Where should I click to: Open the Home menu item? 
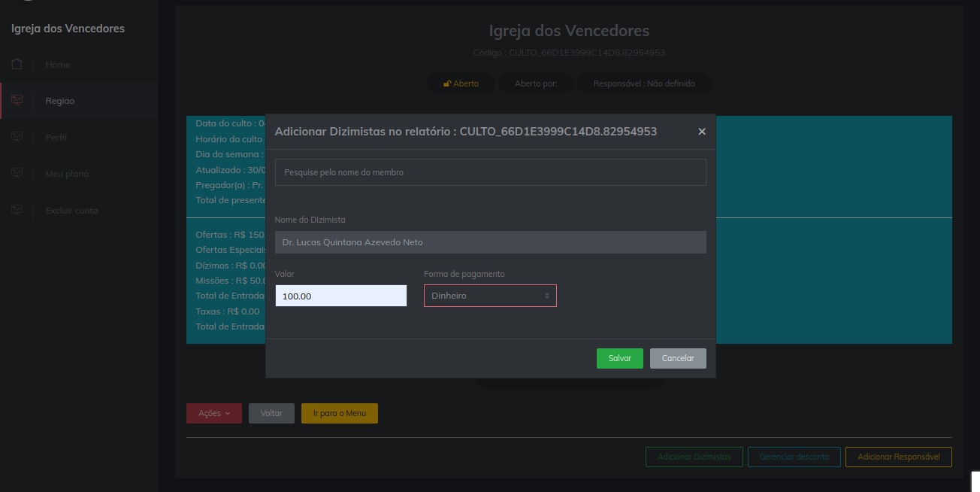[x=58, y=65]
